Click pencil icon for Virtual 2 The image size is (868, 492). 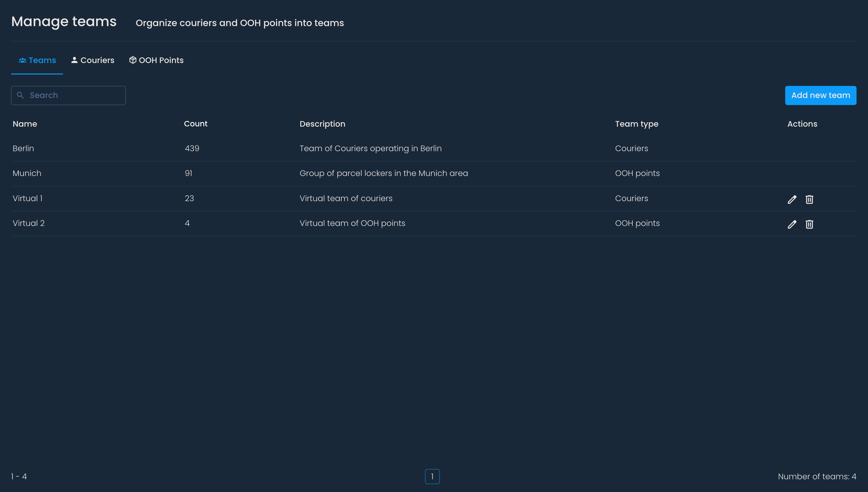click(x=792, y=224)
